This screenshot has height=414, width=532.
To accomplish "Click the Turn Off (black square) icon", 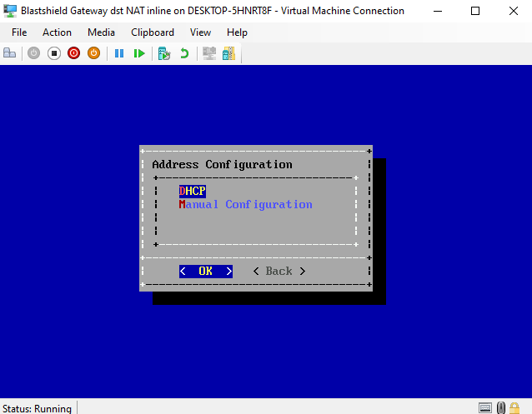I will (x=53, y=53).
